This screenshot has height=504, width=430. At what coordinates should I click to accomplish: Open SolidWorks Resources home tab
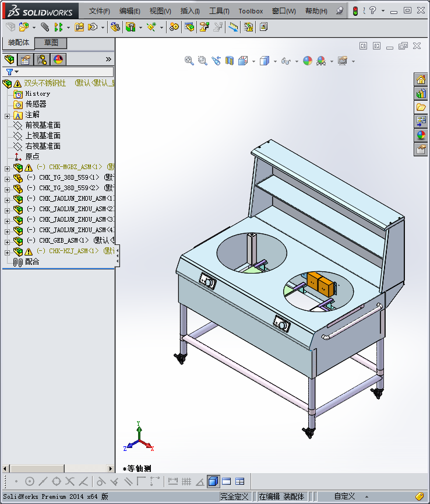[421, 80]
